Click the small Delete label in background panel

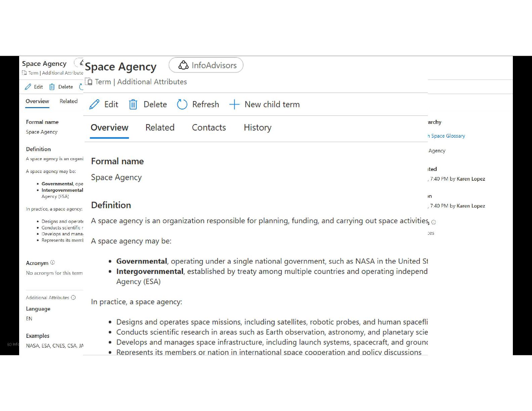(65, 87)
